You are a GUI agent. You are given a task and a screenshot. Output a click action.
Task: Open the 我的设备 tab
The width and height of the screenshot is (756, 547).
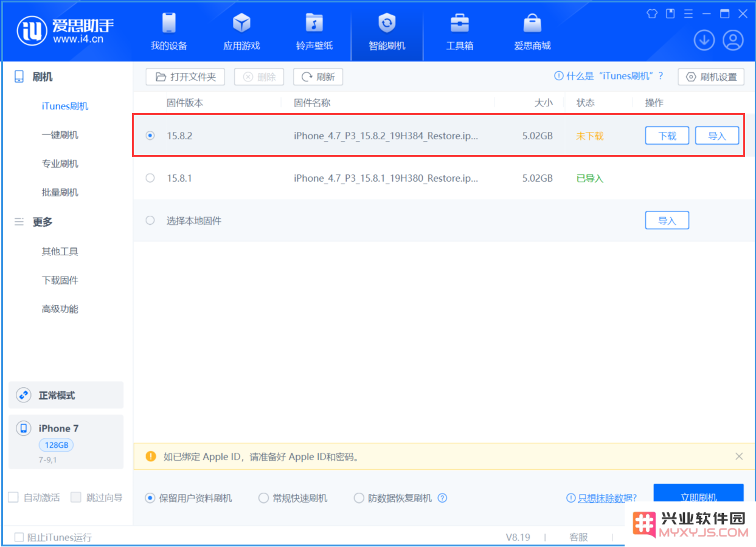point(169,32)
